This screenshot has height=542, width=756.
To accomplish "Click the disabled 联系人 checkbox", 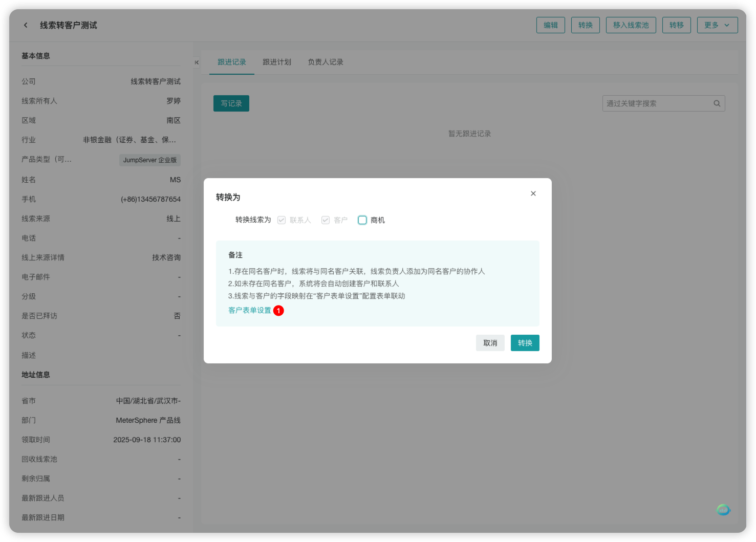I will [282, 220].
